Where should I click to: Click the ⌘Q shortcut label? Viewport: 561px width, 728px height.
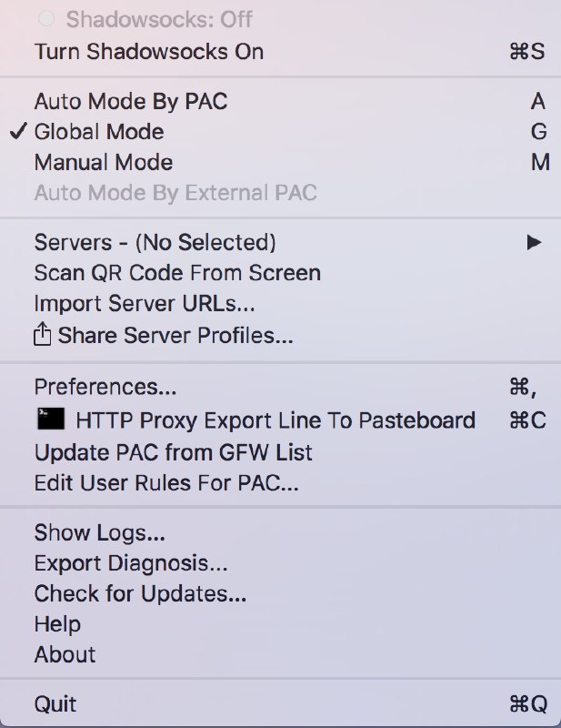(x=528, y=704)
